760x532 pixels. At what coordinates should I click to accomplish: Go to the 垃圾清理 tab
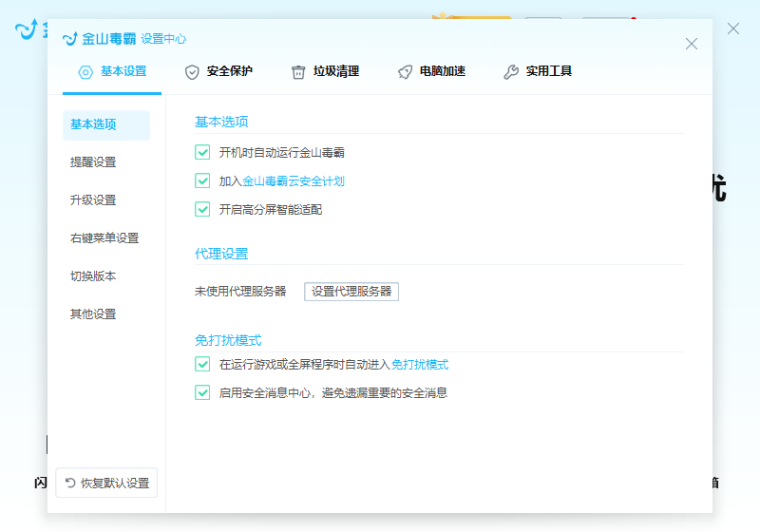coord(325,71)
